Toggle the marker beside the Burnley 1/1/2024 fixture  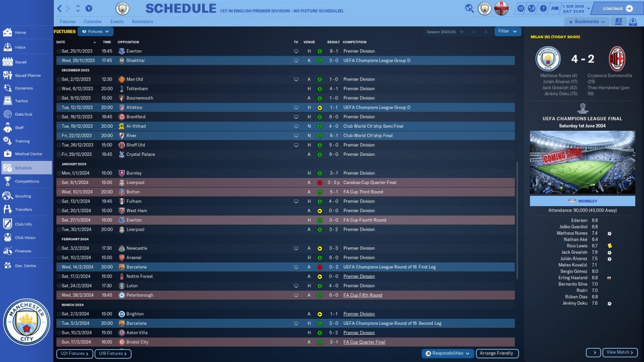tap(58, 173)
